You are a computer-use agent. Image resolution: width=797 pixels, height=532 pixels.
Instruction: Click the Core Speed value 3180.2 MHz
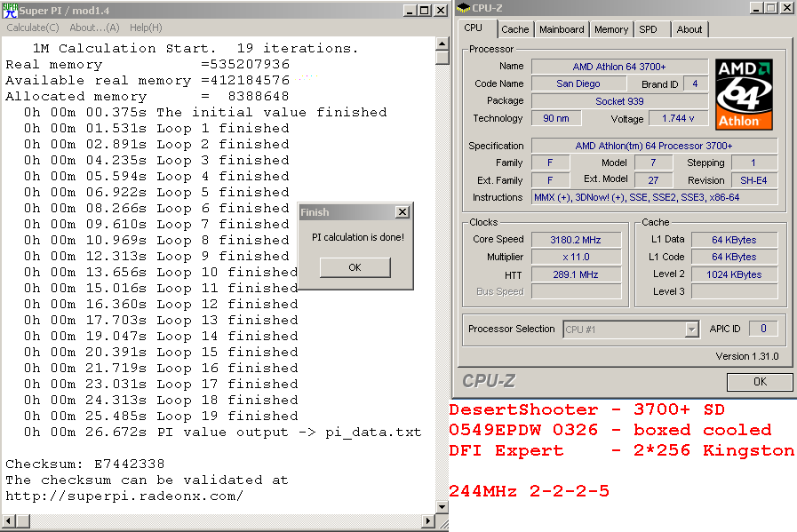576,240
